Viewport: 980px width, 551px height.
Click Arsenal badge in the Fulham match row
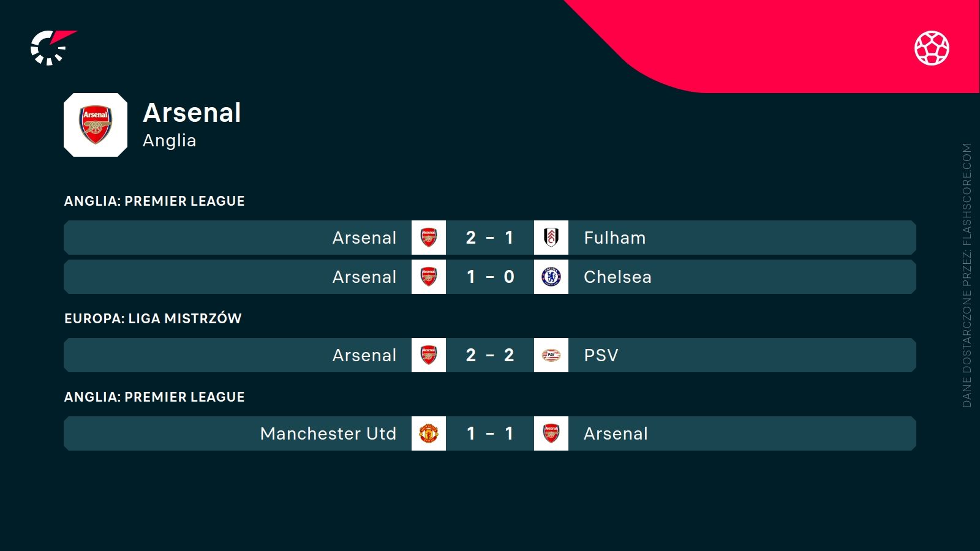pos(429,238)
